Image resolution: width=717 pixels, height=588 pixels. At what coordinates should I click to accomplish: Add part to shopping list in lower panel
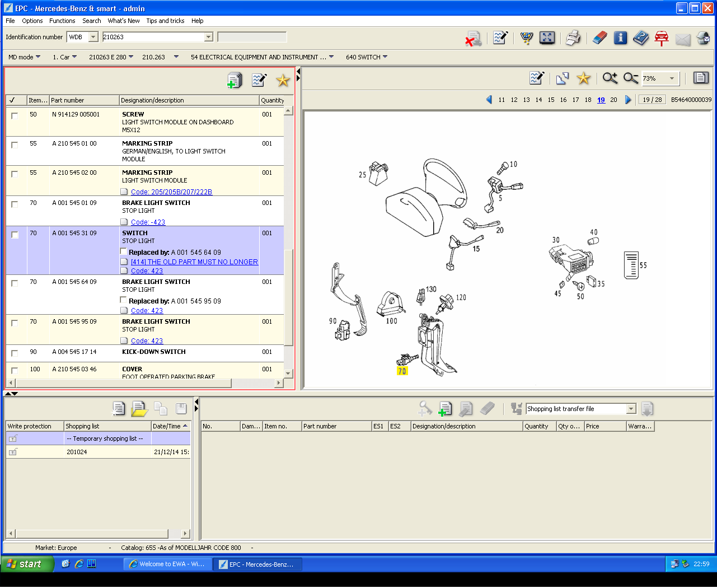[x=446, y=409]
